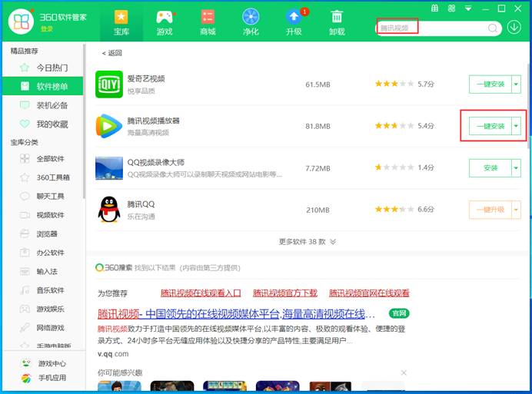
Task: Expand install options arrow for 腾讯视频播放器
Action: pos(516,126)
